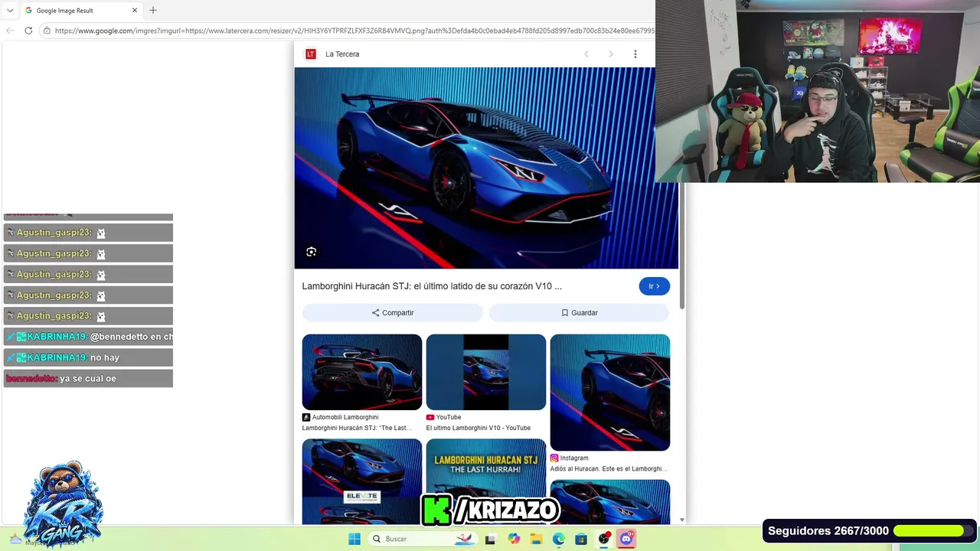This screenshot has width=980, height=551.
Task: Open Task View on the taskbar
Action: click(x=490, y=539)
